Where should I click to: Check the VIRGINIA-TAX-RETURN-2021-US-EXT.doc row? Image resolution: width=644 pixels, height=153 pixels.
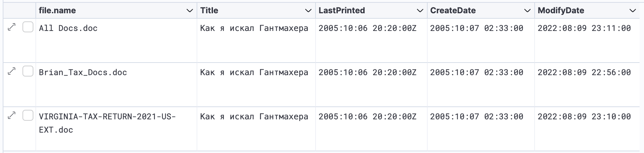point(28,115)
